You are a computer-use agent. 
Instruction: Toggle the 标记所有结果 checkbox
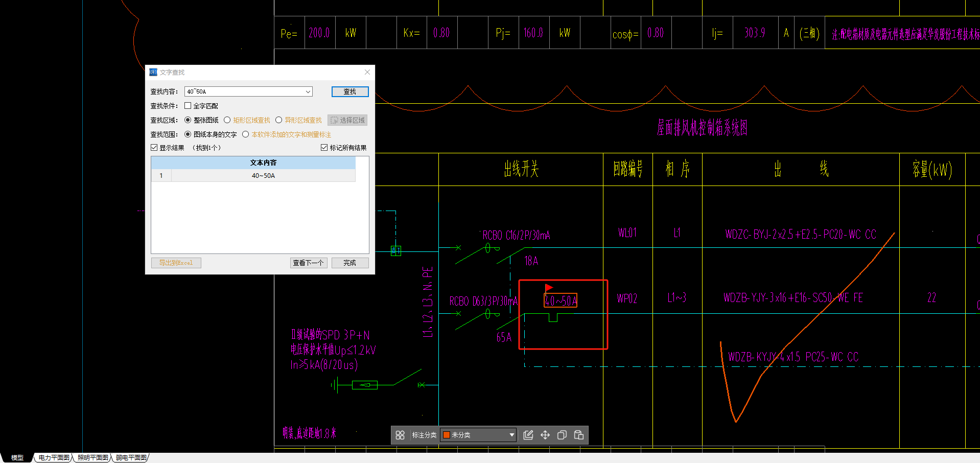(324, 148)
